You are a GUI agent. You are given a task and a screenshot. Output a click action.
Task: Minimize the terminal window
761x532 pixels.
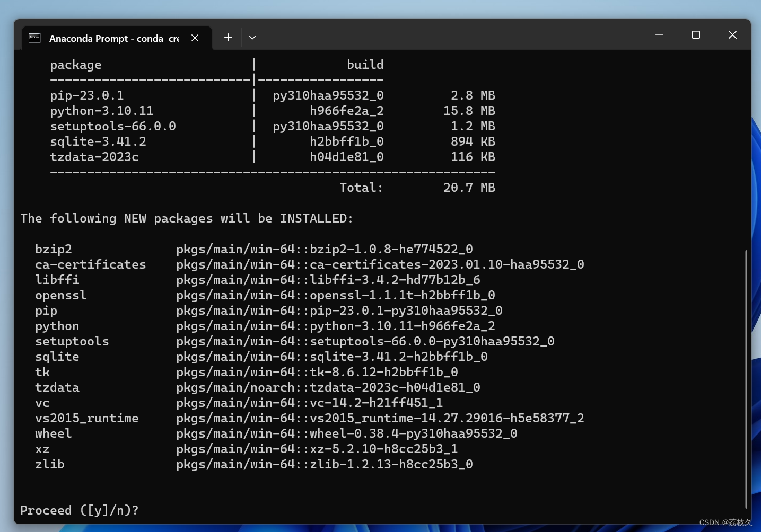click(659, 35)
